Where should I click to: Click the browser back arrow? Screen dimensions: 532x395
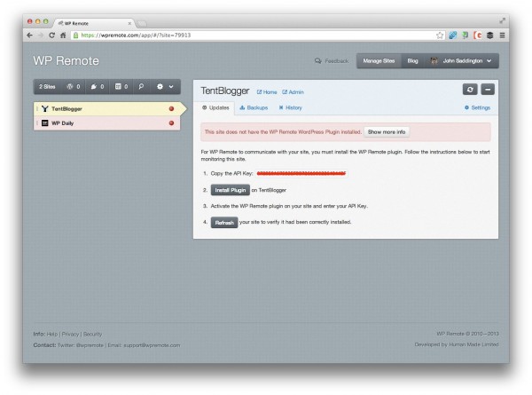29,35
